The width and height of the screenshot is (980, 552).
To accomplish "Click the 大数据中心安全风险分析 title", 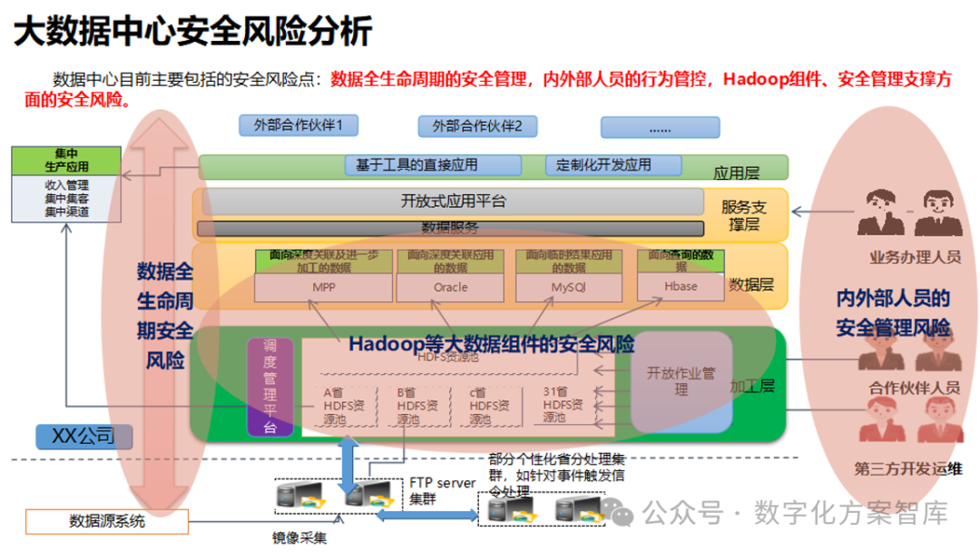I will tap(193, 31).
